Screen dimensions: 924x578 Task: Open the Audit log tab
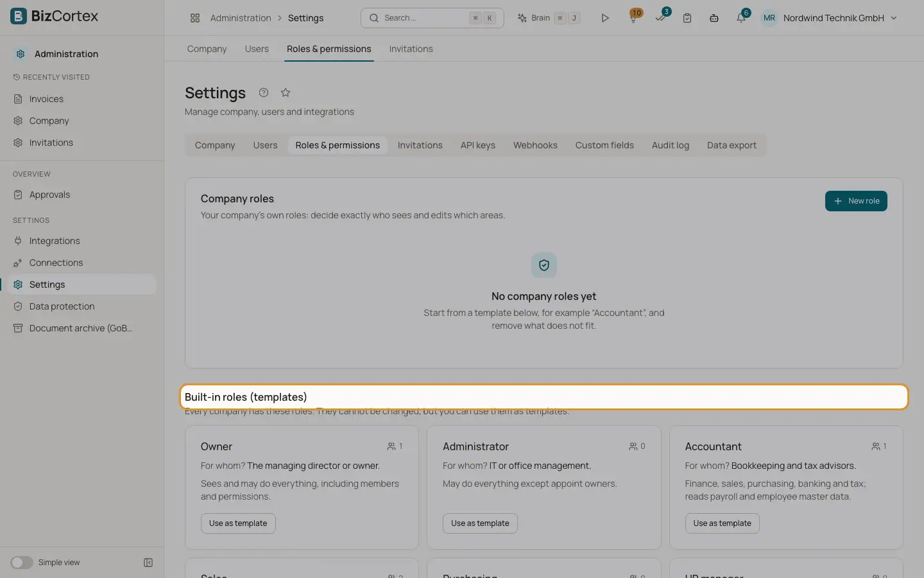pyautogui.click(x=671, y=145)
